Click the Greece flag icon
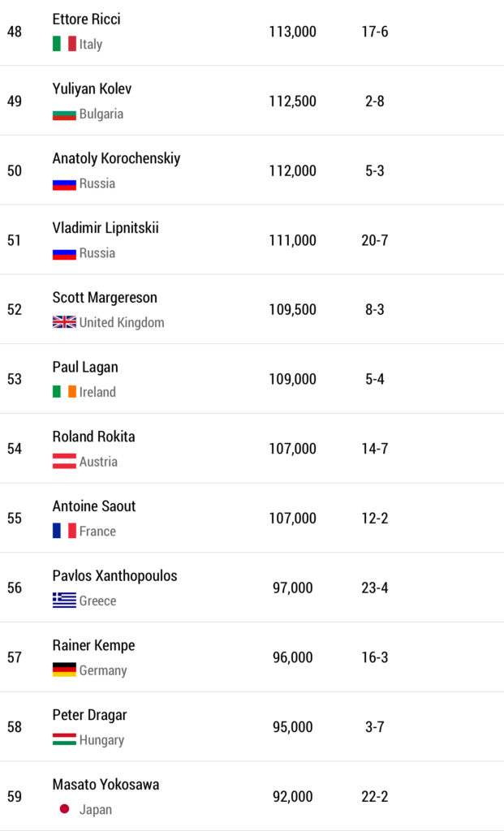Viewport: 504px width, 831px height. [64, 601]
